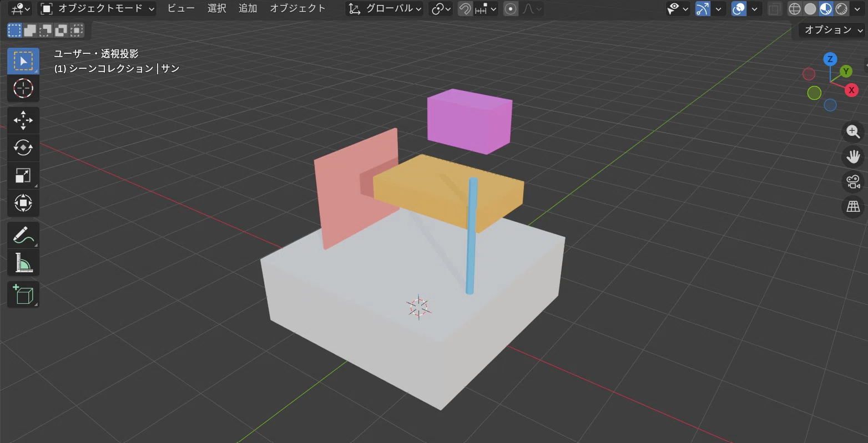Open the editor type dropdown
The height and width of the screenshot is (443, 868).
21,9
